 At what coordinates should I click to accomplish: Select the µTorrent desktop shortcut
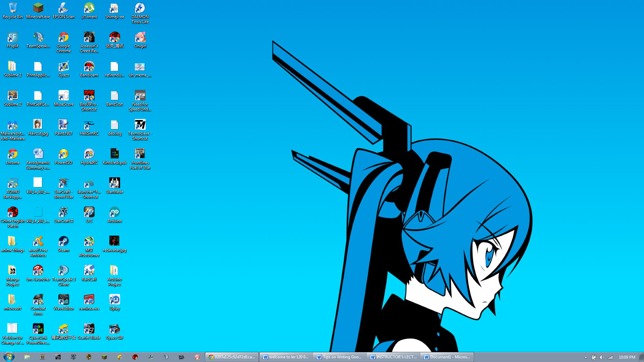89,11
